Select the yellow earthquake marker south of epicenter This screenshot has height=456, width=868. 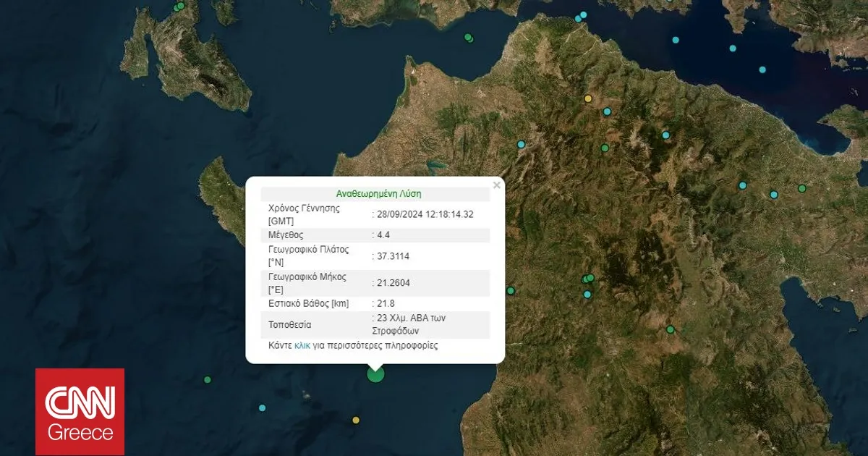click(x=355, y=420)
